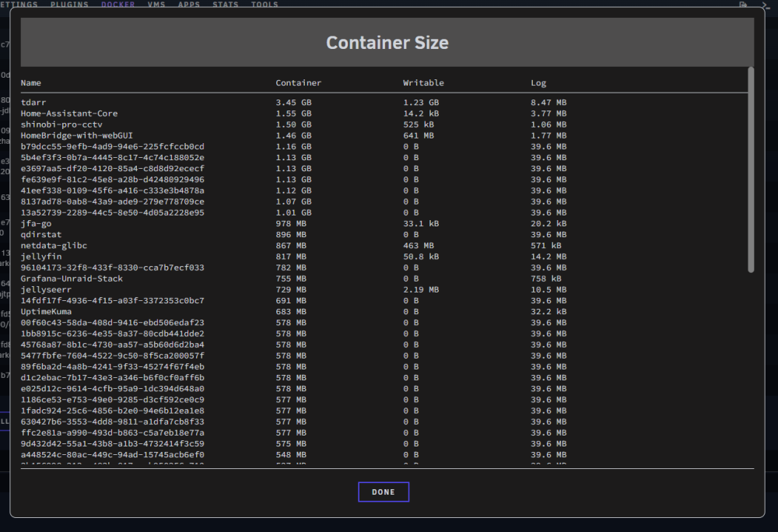
Task: Click the Container column header
Action: (x=298, y=82)
